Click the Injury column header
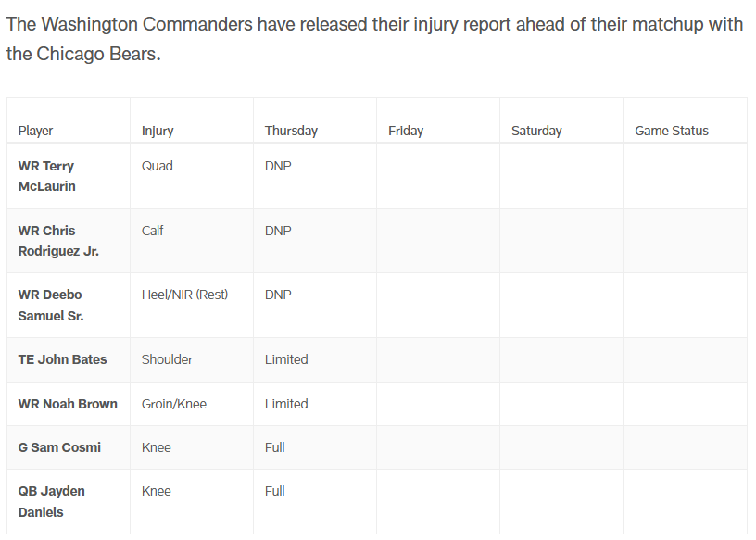Image resolution: width=756 pixels, height=540 pixels. click(157, 131)
